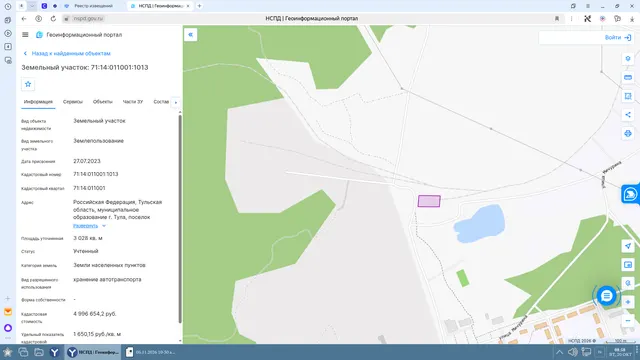
Task: Open the document task in taskbar
Action: (150, 352)
